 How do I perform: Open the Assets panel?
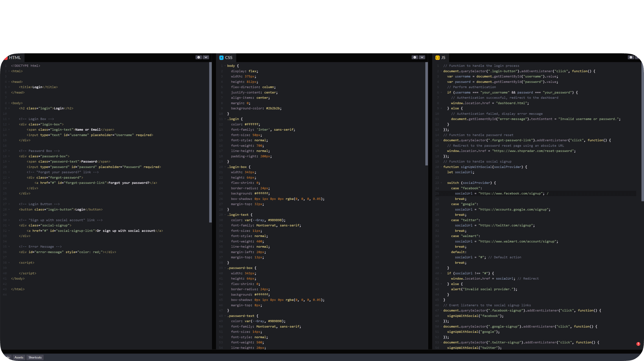(19, 357)
